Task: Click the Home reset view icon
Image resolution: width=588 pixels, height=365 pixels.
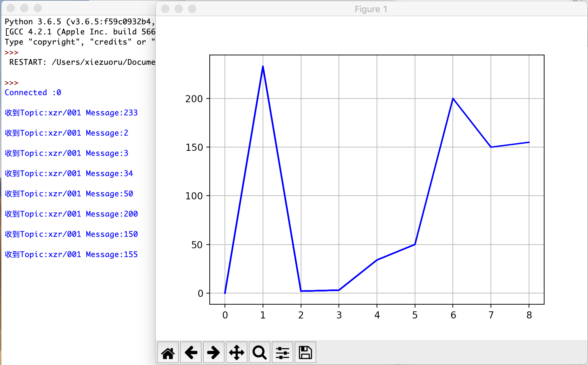Action: 168,353
